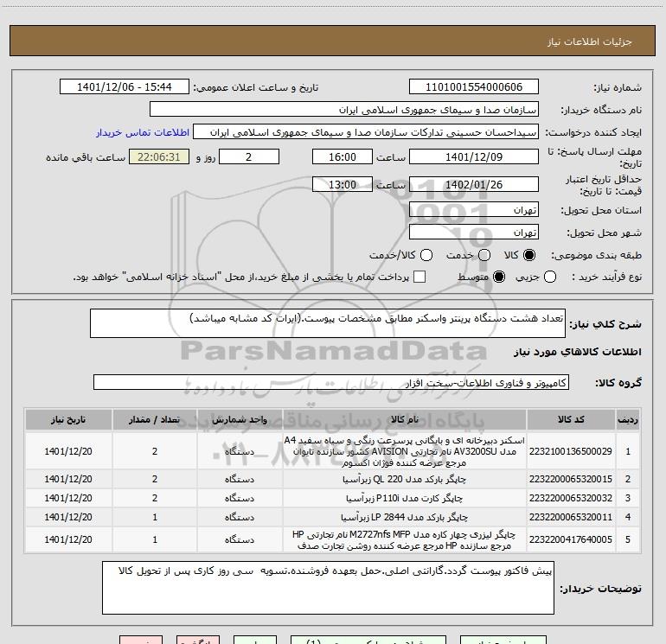The width and height of the screenshot is (666, 644).
Task: Tick the اسناد خزانه اسلامی payment checkbox
Action: [419, 277]
